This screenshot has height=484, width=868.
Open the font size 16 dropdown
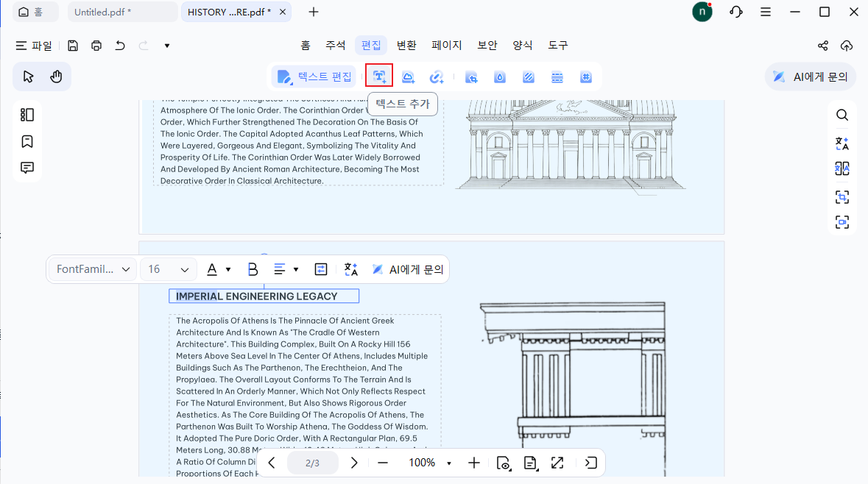[x=168, y=269]
